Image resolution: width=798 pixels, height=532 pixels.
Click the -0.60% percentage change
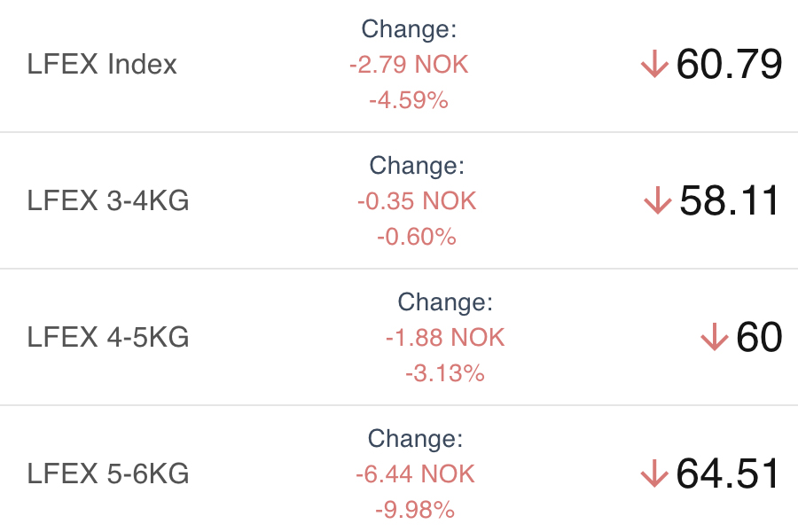(x=417, y=237)
